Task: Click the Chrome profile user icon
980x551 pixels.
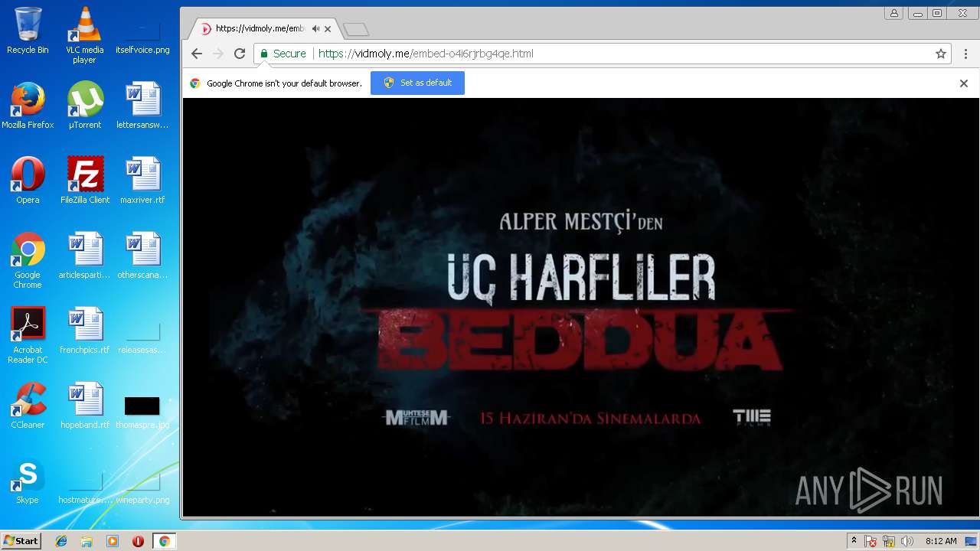Action: click(x=893, y=13)
